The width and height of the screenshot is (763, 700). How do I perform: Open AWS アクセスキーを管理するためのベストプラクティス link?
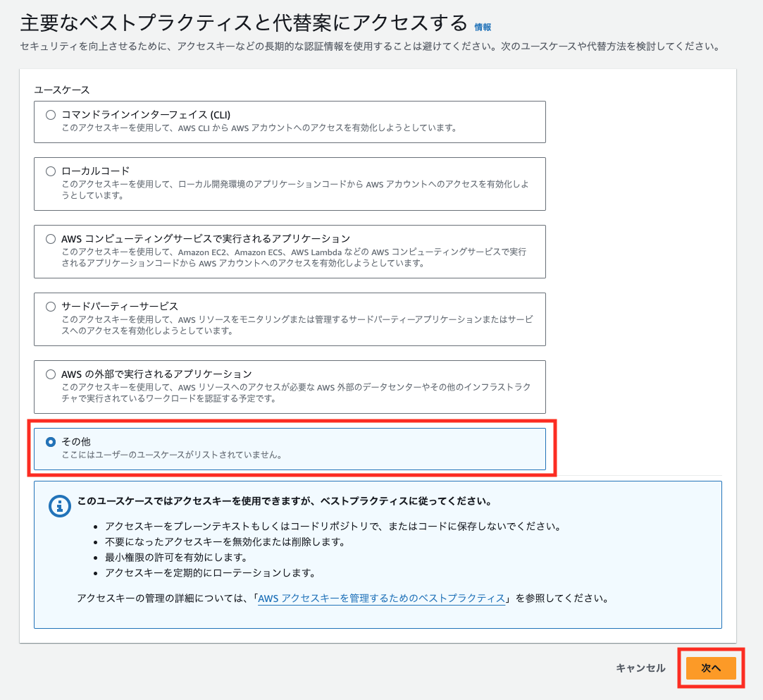[381, 598]
